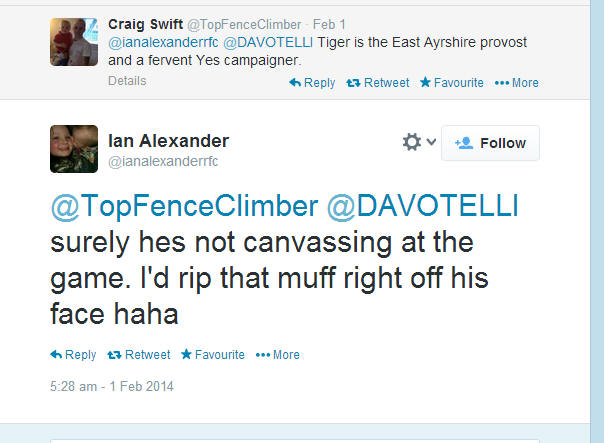Open @DAVOTELLI mention in main tweet
The width and height of the screenshot is (604, 443).
coord(422,207)
